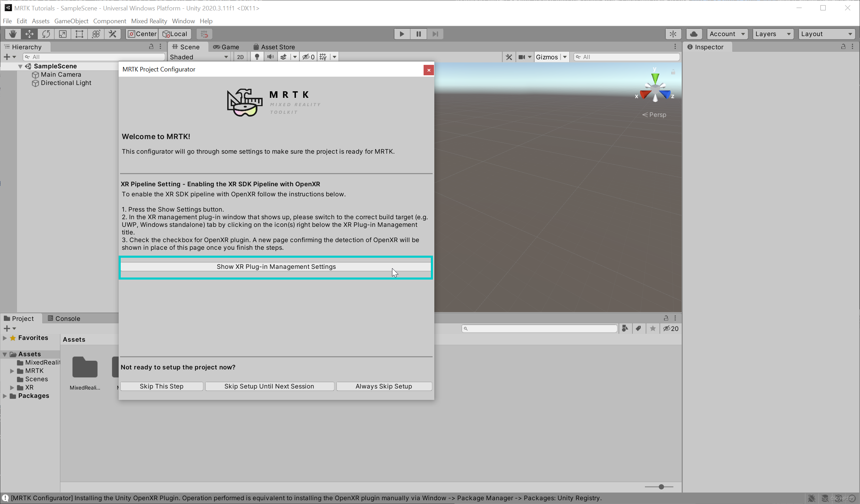
Task: Toggle Local handle rotation
Action: tap(175, 34)
